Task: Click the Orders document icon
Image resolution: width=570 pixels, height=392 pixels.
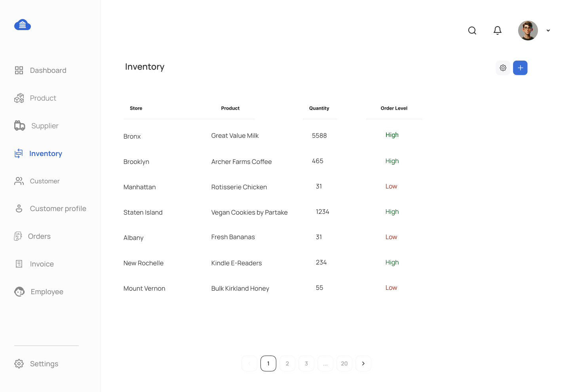Action: [18, 236]
